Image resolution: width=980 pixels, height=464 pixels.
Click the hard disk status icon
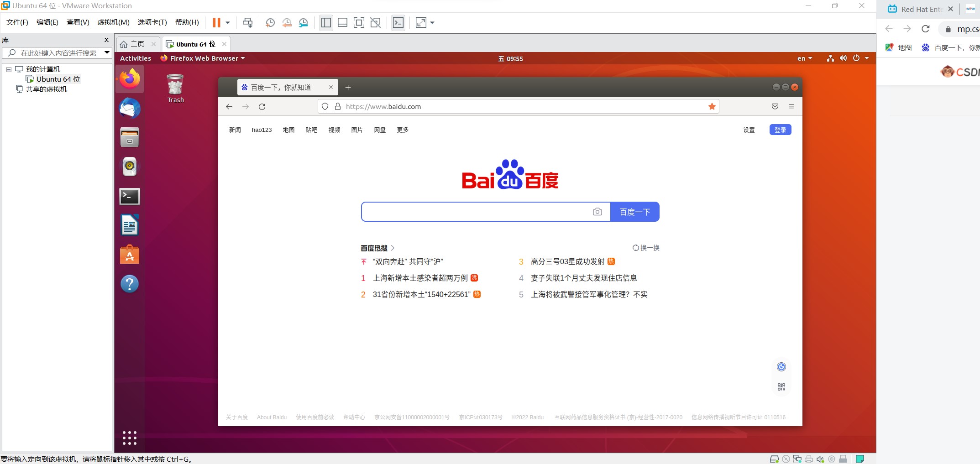[x=775, y=459]
